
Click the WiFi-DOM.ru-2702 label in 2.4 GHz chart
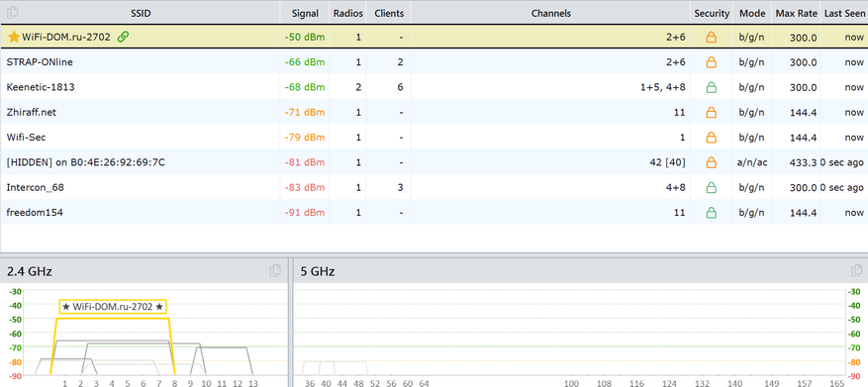coord(113,306)
